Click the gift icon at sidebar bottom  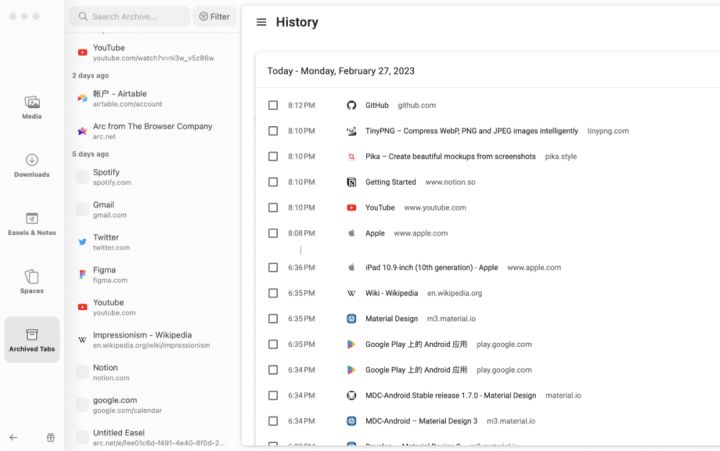[51, 437]
